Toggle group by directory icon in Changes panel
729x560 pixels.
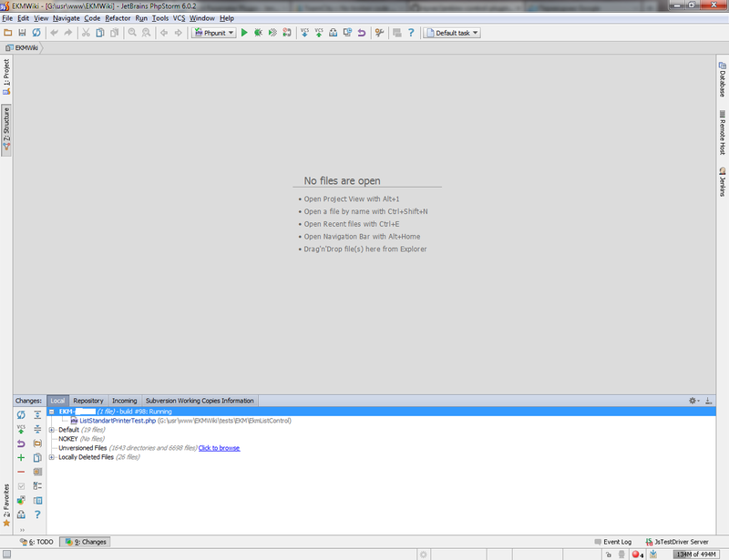37,443
